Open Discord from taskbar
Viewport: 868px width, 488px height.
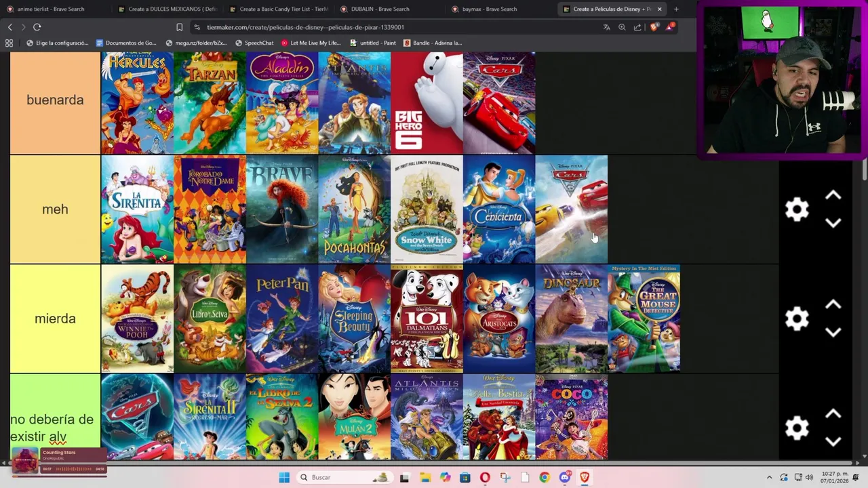coord(564,477)
